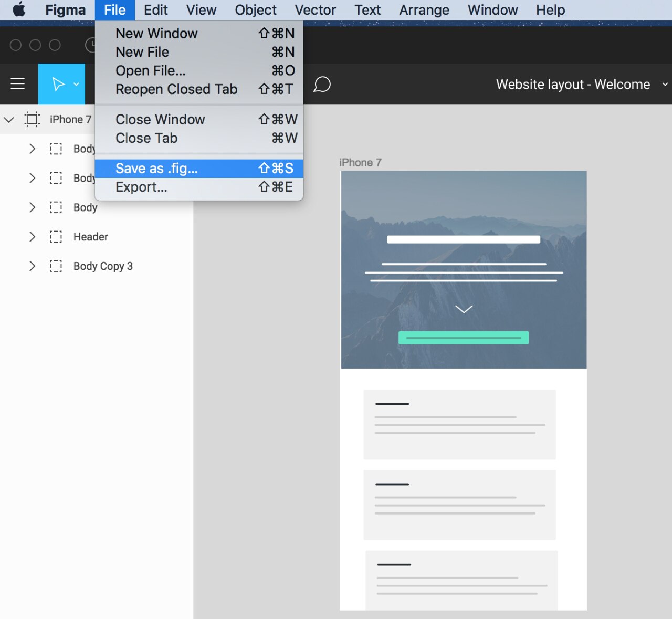
Task: Select the white title bar in hero
Action: click(x=464, y=239)
